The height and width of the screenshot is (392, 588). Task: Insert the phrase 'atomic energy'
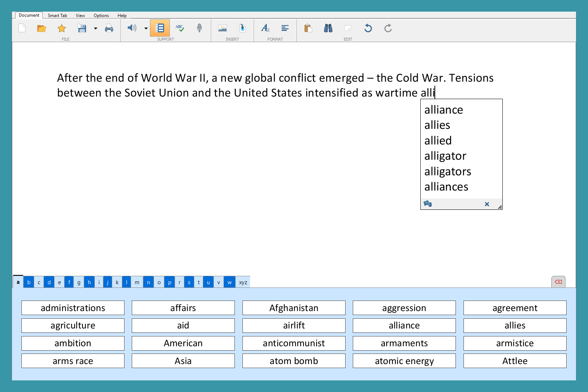404,361
